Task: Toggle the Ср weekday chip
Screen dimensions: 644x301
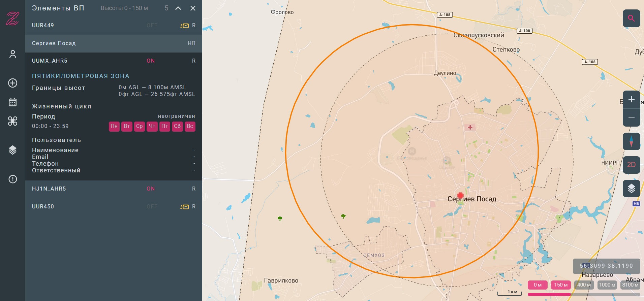Action: [x=140, y=126]
